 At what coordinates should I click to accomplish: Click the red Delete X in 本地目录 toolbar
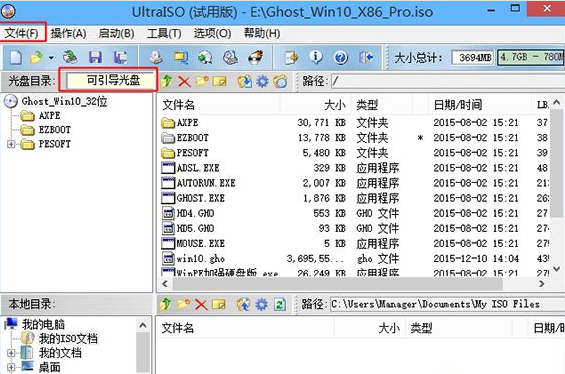click(201, 305)
